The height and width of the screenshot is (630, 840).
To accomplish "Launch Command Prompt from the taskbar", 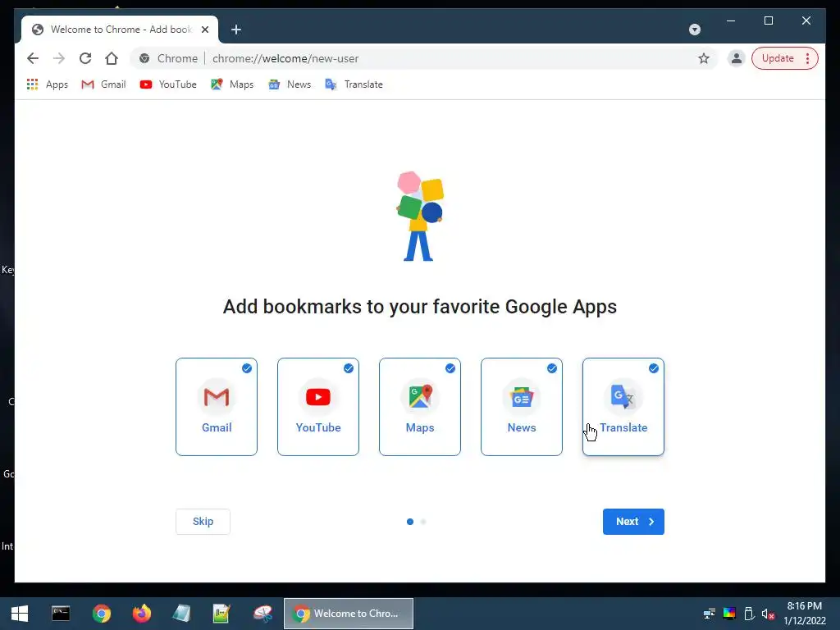I will (x=61, y=614).
